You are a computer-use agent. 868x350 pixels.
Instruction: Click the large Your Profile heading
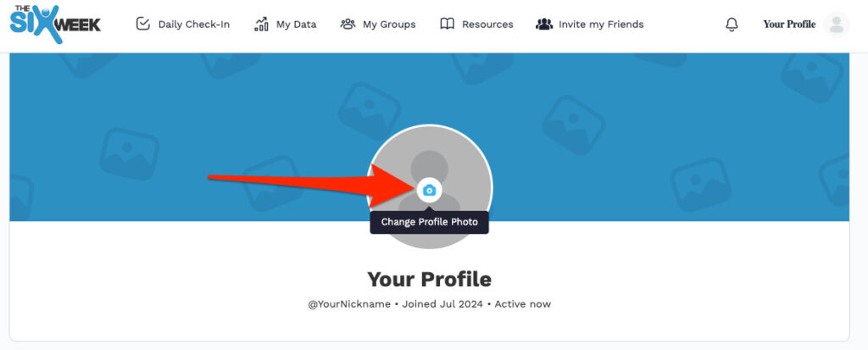[429, 279]
